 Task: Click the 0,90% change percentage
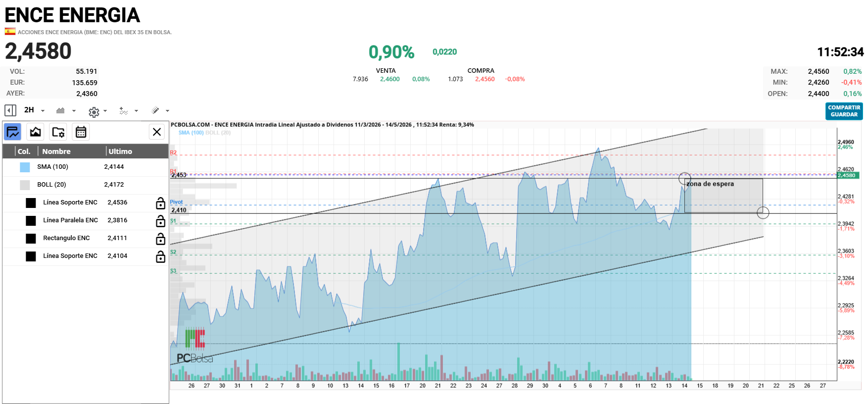pyautogui.click(x=391, y=52)
